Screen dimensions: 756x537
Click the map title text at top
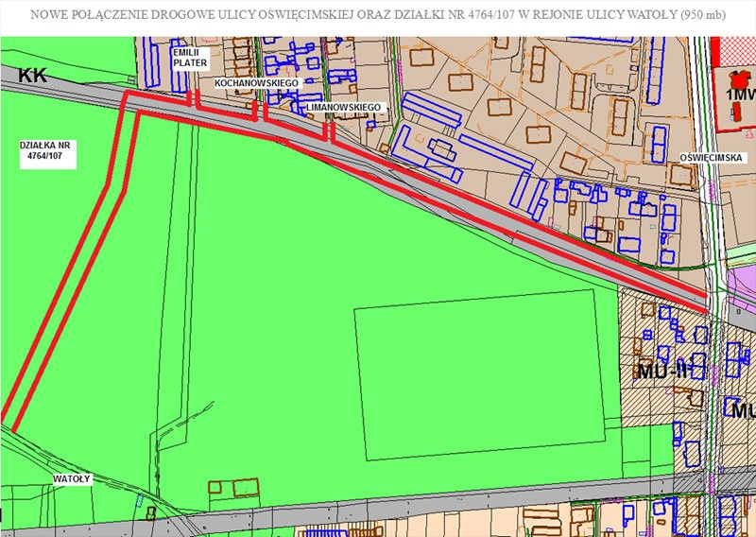378,15
